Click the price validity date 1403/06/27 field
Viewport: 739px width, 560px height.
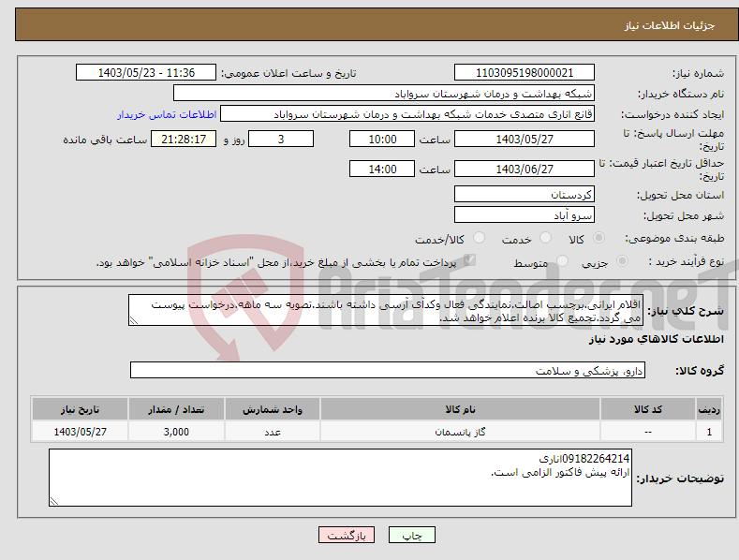click(x=525, y=169)
